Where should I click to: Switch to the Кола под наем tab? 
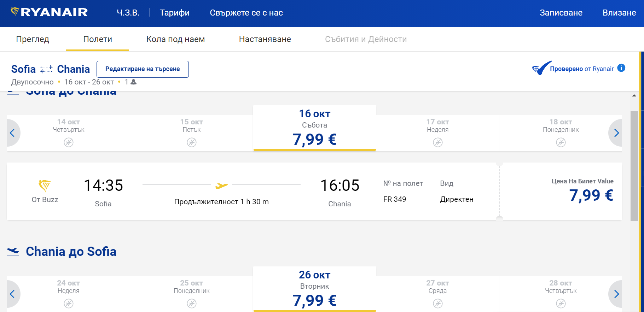[x=175, y=39]
